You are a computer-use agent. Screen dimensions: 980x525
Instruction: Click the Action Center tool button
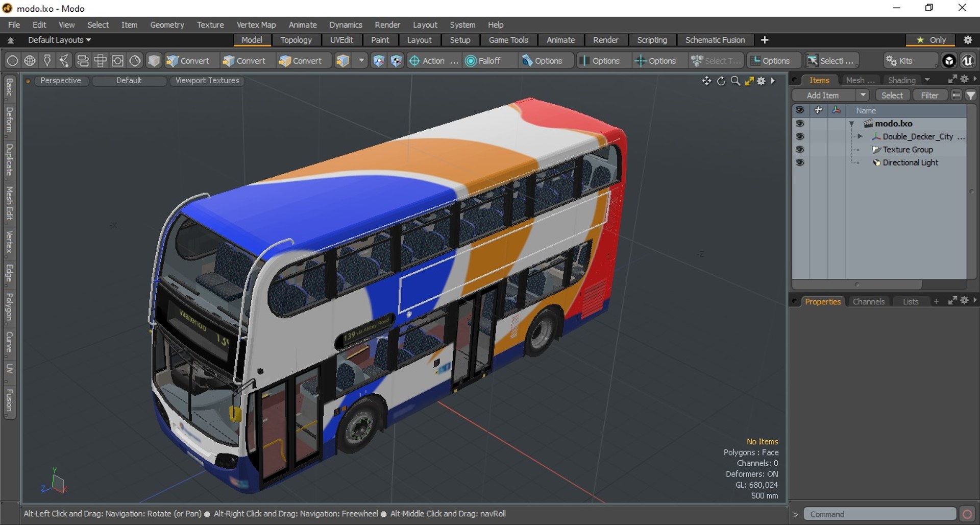click(433, 61)
